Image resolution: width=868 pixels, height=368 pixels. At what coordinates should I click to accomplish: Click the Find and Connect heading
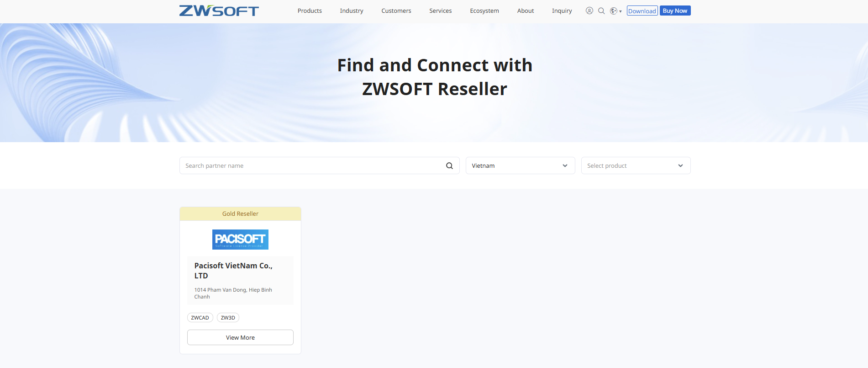tap(435, 77)
